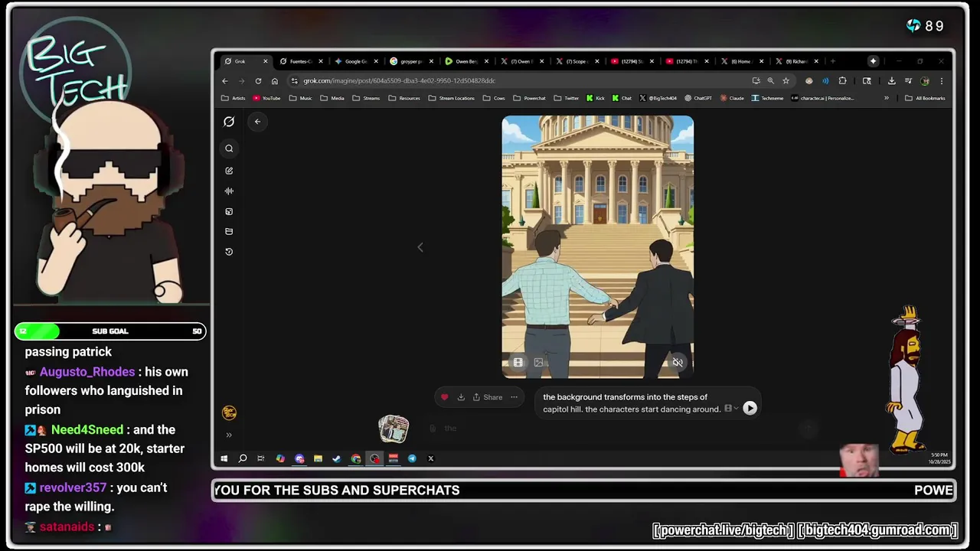This screenshot has height=551, width=980.
Task: Open the Kick bookmark
Action: pyautogui.click(x=596, y=98)
